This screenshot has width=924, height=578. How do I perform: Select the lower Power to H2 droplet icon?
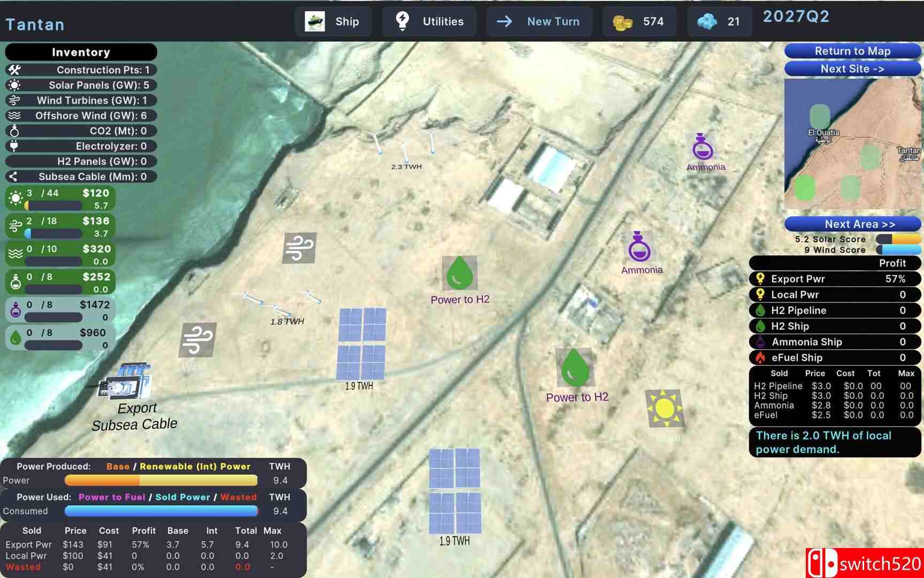pyautogui.click(x=574, y=368)
